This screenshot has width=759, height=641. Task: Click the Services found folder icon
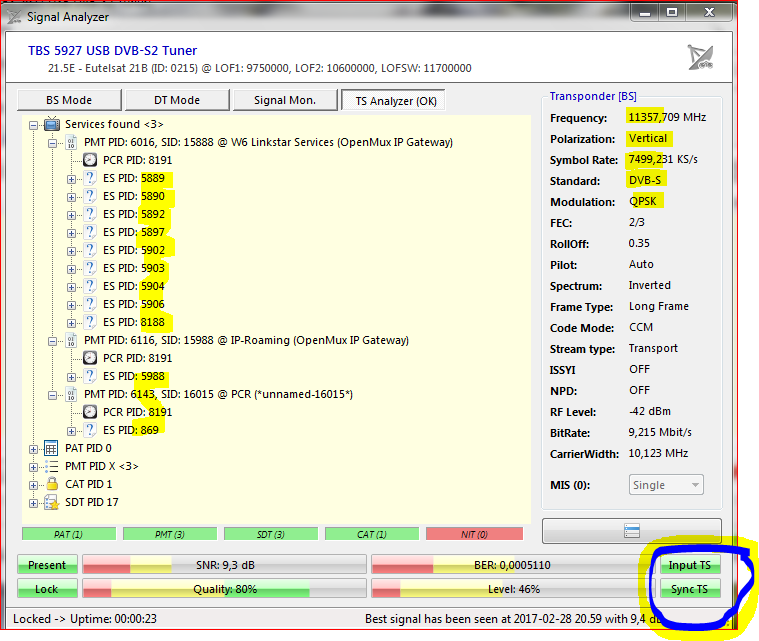coord(52,125)
